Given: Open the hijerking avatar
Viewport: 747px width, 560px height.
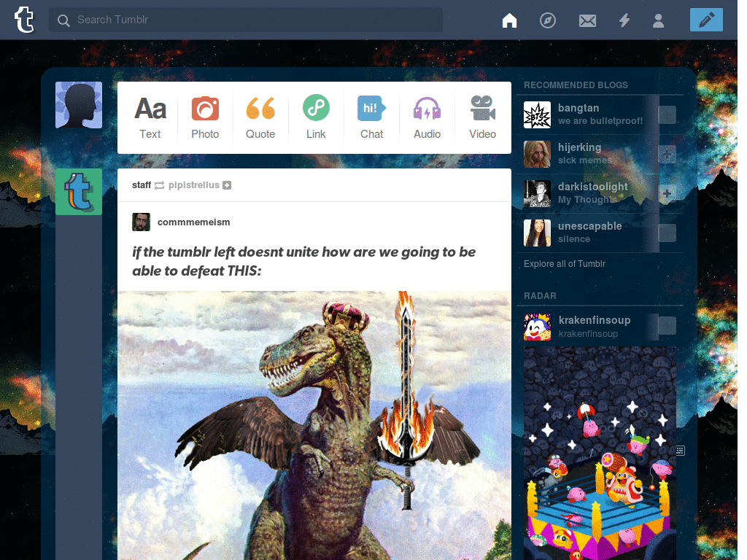Looking at the screenshot, I should (x=538, y=155).
